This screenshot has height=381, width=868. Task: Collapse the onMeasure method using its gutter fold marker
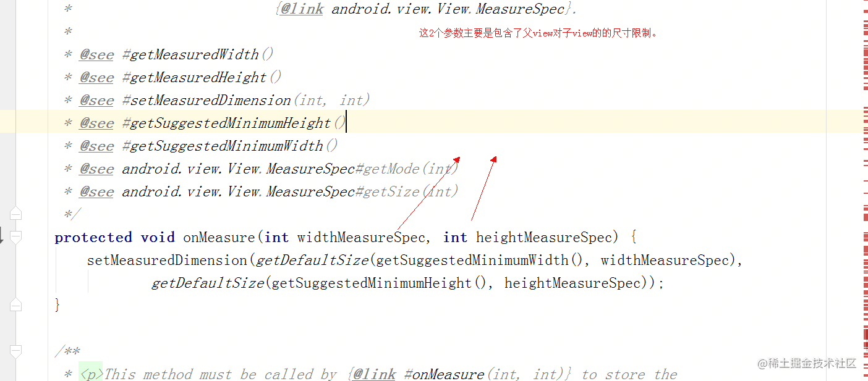pyautogui.click(x=16, y=237)
